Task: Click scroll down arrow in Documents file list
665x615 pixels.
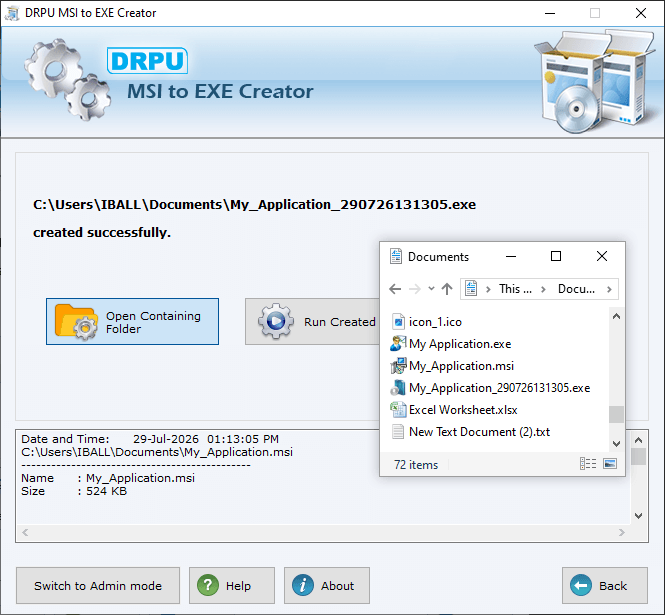Action: [617, 444]
